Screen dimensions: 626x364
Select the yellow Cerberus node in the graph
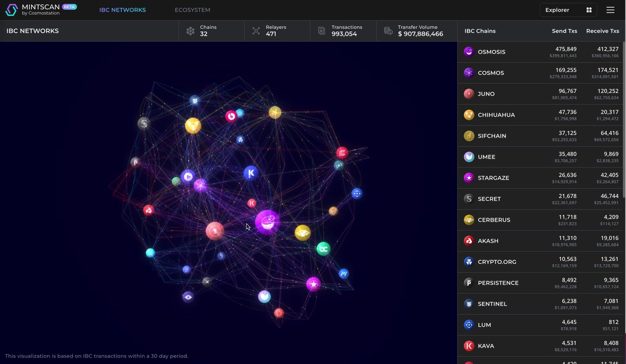click(303, 233)
